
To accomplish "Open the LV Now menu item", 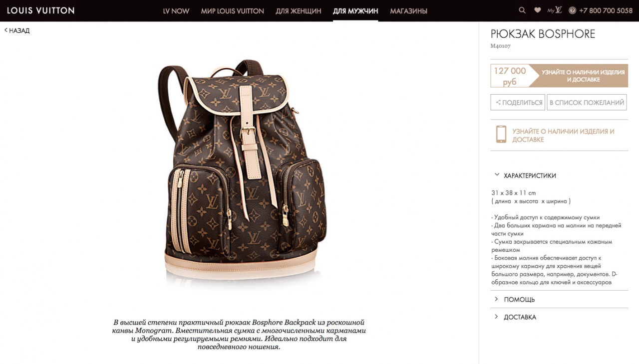I will (x=176, y=11).
